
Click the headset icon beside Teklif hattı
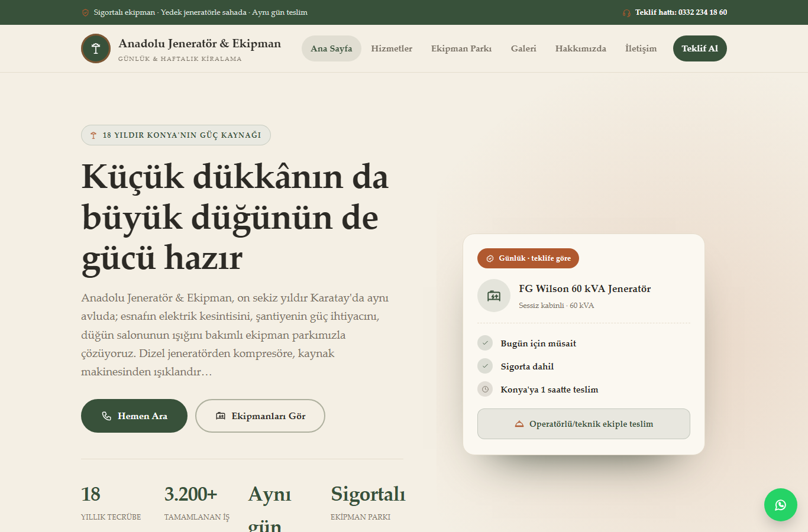[626, 12]
